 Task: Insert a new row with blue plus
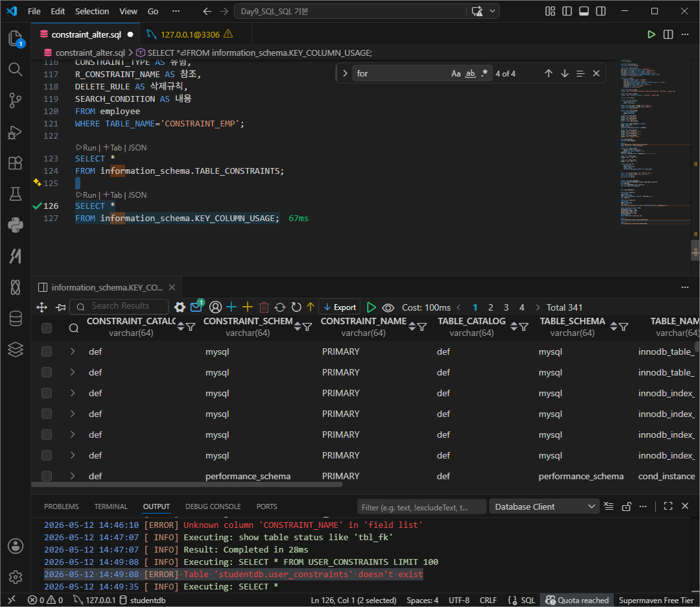(231, 307)
